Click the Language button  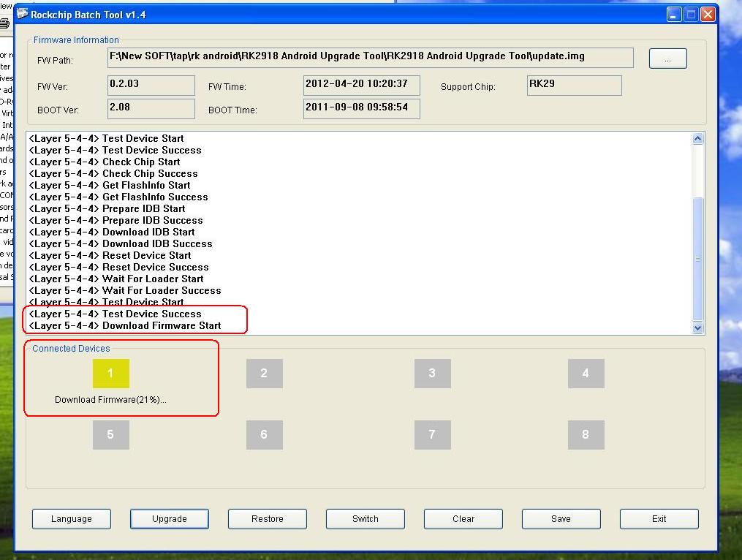(x=72, y=519)
